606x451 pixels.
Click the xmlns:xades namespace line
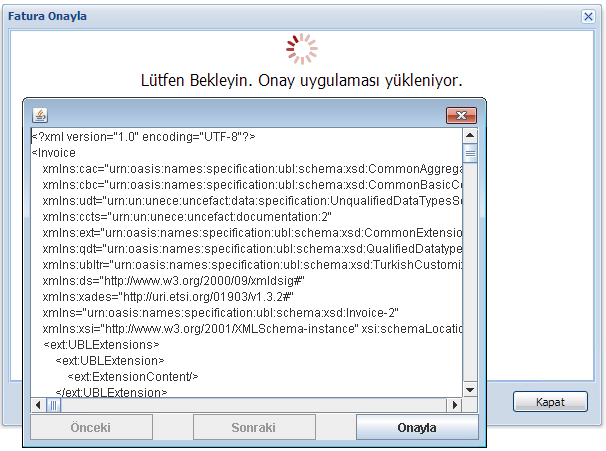(x=164, y=297)
